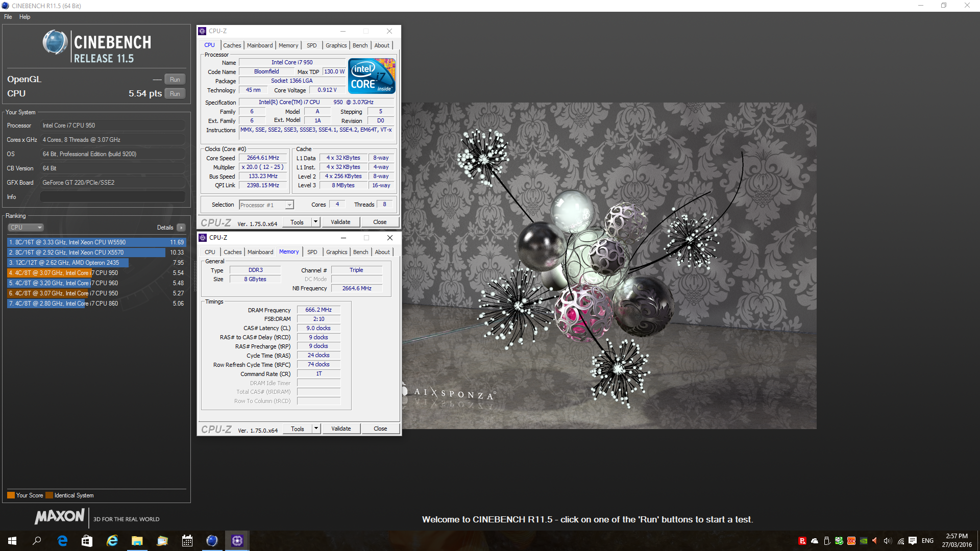
Task: Open system volume speaker icon
Action: pos(888,541)
